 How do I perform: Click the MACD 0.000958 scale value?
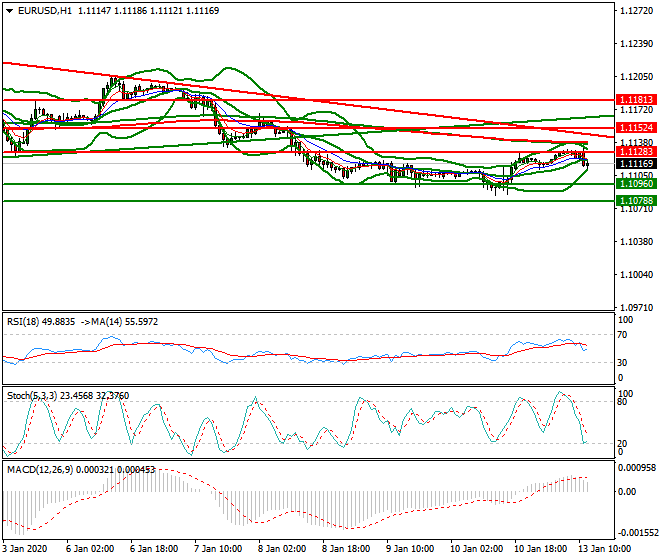point(636,468)
